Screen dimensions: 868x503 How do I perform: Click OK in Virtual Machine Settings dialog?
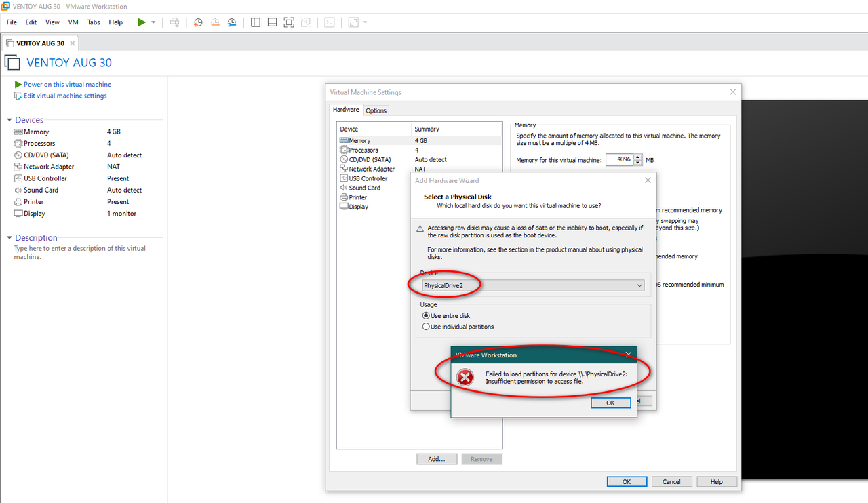pyautogui.click(x=627, y=481)
